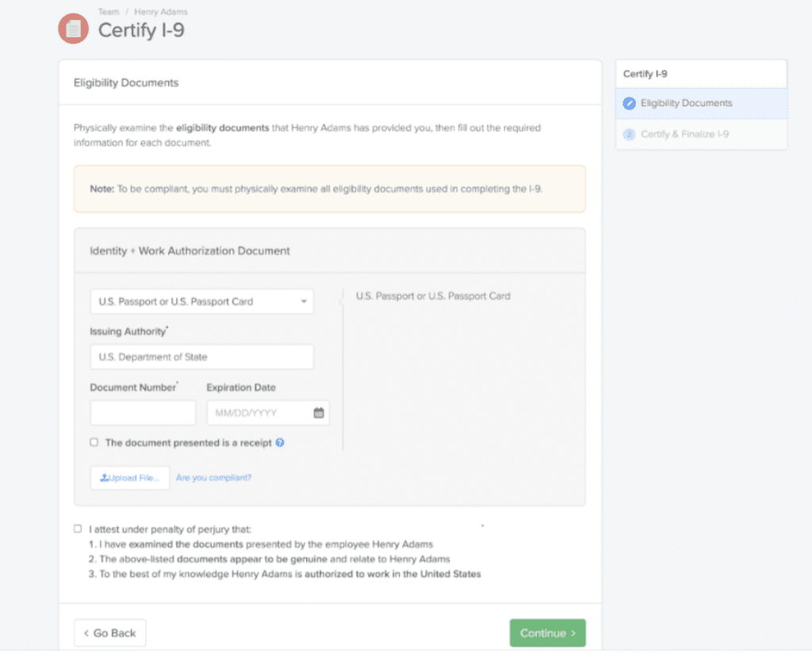Viewport: 812px width, 653px height.
Task: Click the Go Back button
Action: point(109,633)
